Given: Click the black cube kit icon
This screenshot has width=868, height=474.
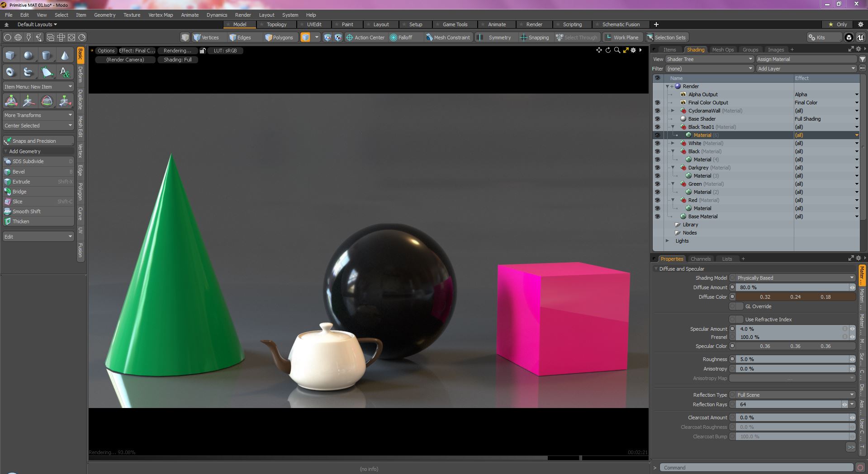Looking at the screenshot, I should 849,38.
